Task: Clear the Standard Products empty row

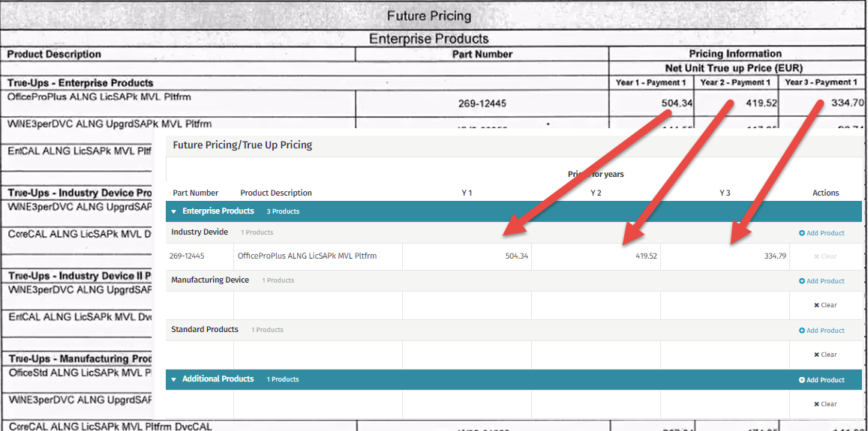Action: (x=825, y=355)
